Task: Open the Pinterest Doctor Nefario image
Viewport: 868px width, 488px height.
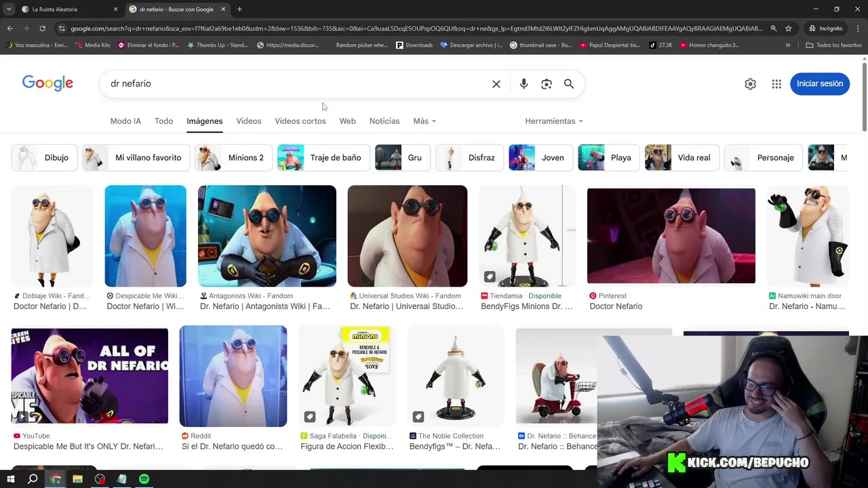Action: (x=671, y=236)
